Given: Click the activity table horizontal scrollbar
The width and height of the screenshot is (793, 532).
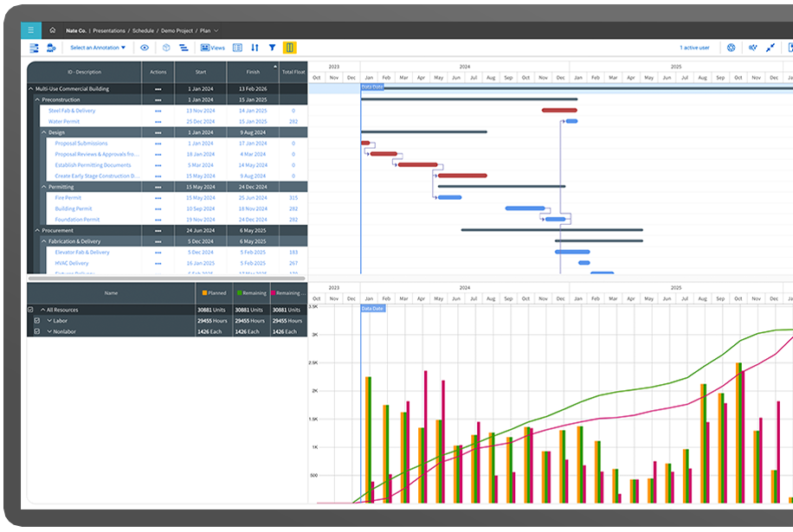Looking at the screenshot, I should (x=166, y=279).
